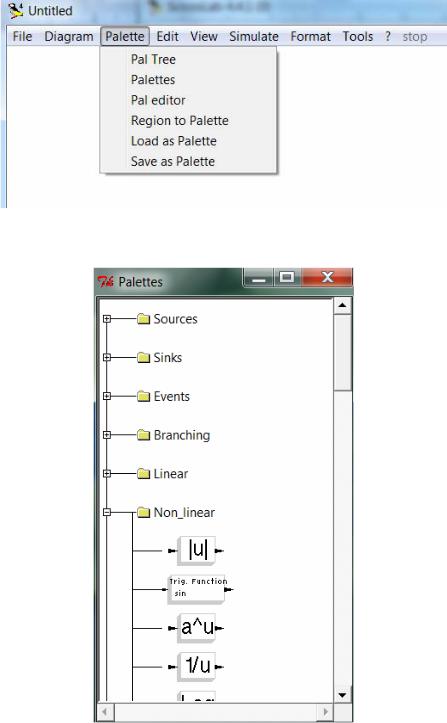447x723 pixels.
Task: Open the Edit menu
Action: pyautogui.click(x=167, y=36)
